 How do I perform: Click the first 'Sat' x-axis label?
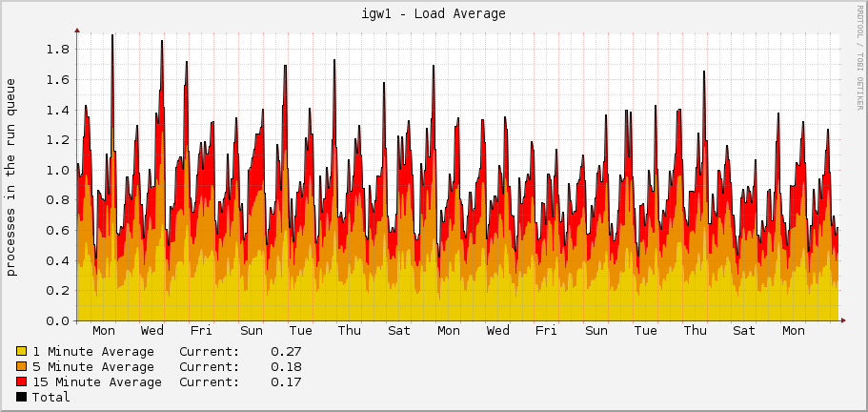coord(399,331)
